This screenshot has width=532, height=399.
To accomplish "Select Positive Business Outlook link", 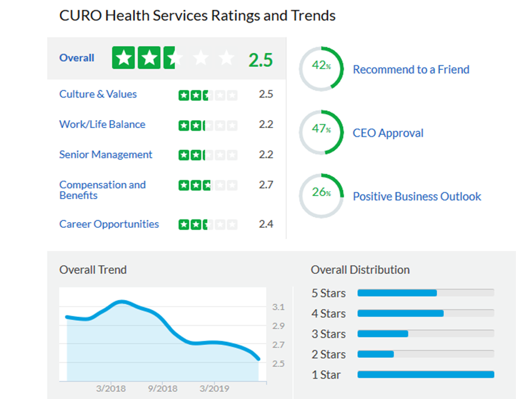I will tap(417, 196).
